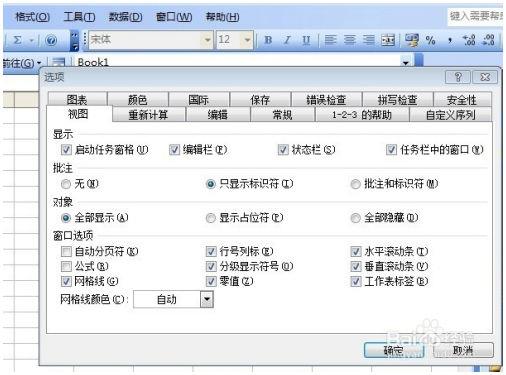Click the Cancel (取消) button
The height and width of the screenshot is (375, 506).
(463, 350)
